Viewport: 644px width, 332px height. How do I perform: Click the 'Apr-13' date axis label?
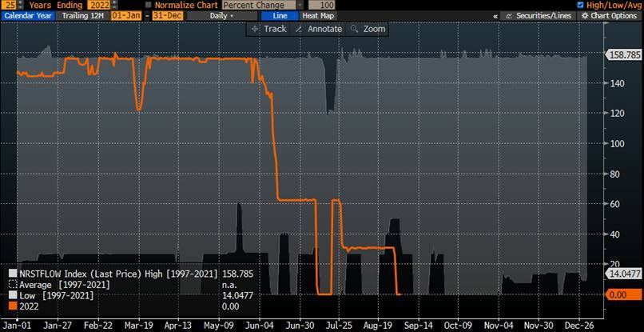click(179, 325)
